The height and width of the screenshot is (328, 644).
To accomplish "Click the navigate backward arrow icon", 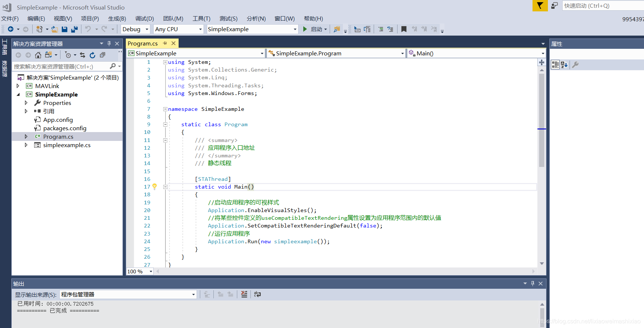I will [11, 29].
